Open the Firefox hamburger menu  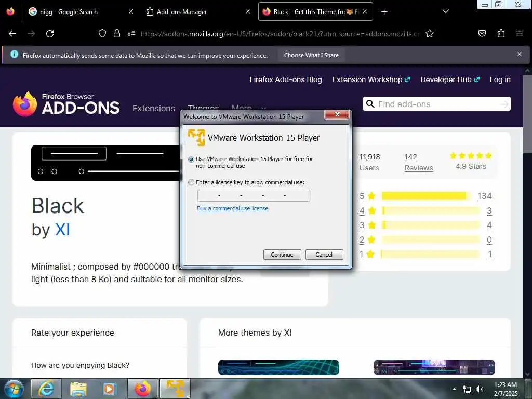pyautogui.click(x=519, y=33)
